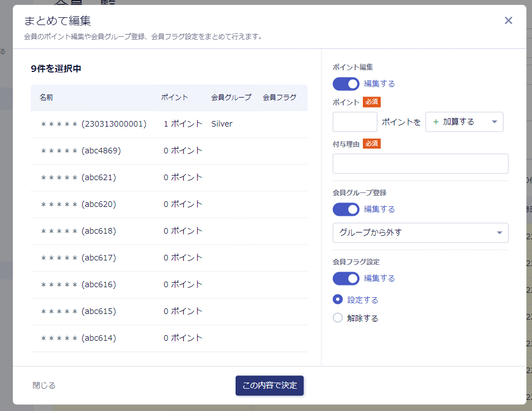The height and width of the screenshot is (411, 532).
Task: Click the 会員フラグ column header
Action: point(279,97)
